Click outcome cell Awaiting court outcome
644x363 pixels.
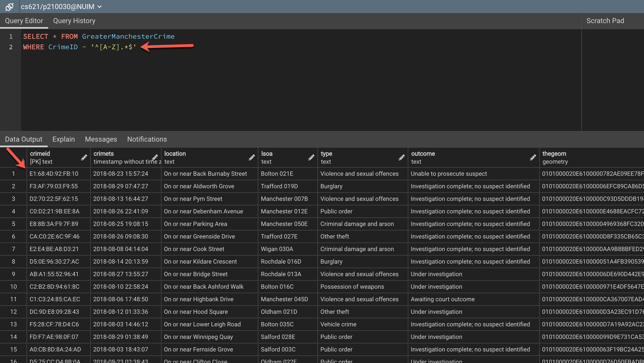tap(442, 299)
